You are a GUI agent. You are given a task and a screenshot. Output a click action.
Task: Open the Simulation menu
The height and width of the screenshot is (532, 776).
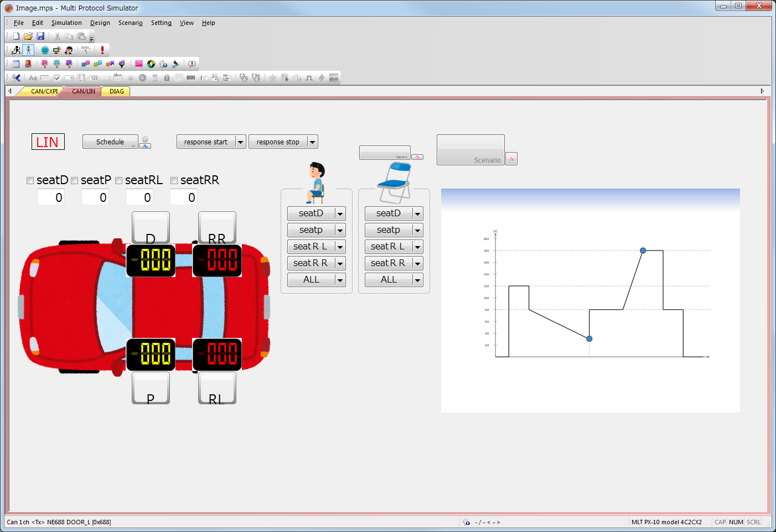(x=66, y=23)
